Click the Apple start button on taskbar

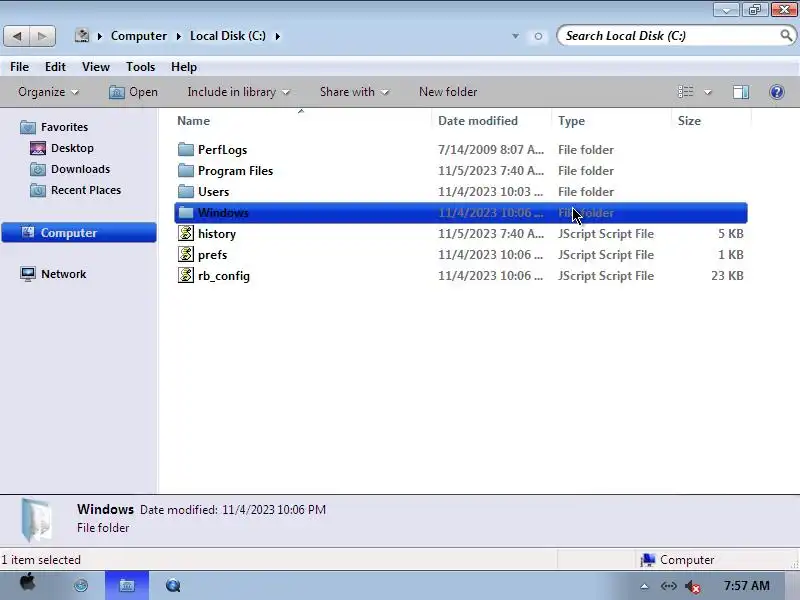click(x=27, y=583)
